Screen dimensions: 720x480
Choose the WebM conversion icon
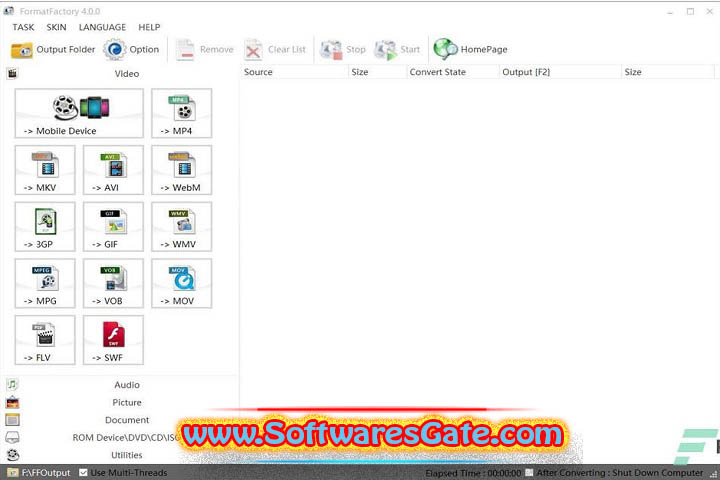click(x=181, y=170)
